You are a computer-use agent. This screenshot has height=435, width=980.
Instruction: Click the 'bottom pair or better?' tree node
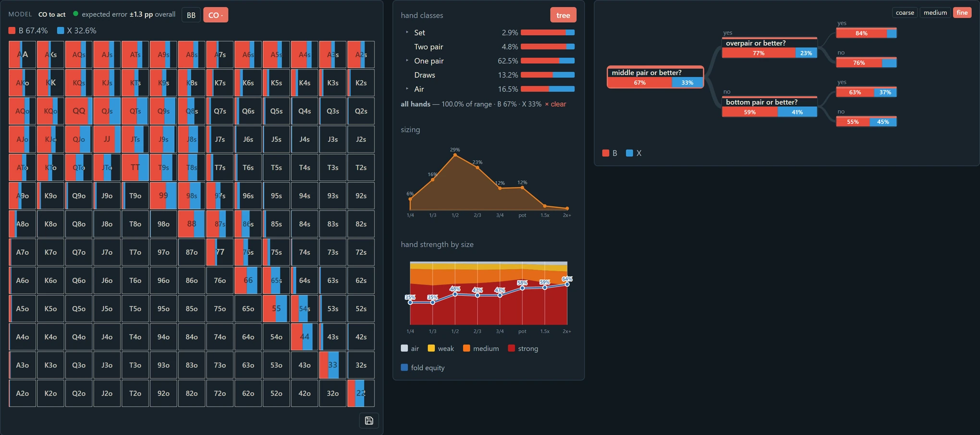coord(770,107)
